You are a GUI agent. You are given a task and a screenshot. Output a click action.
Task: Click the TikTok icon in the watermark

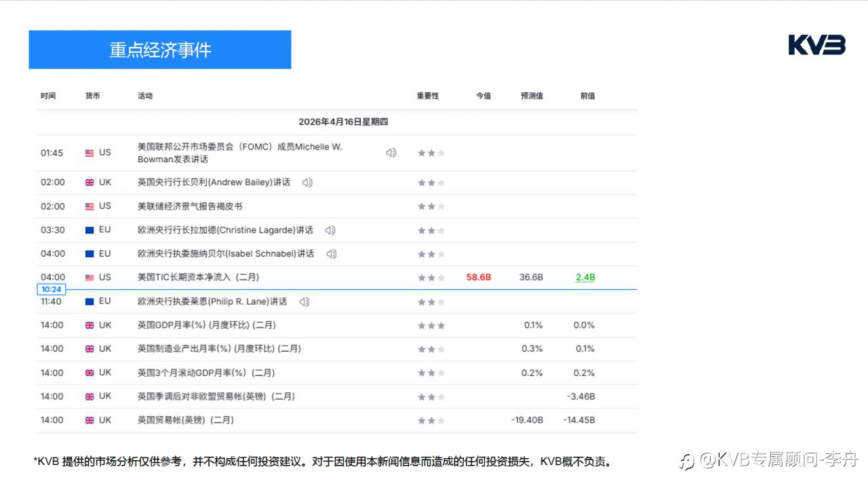point(687,461)
